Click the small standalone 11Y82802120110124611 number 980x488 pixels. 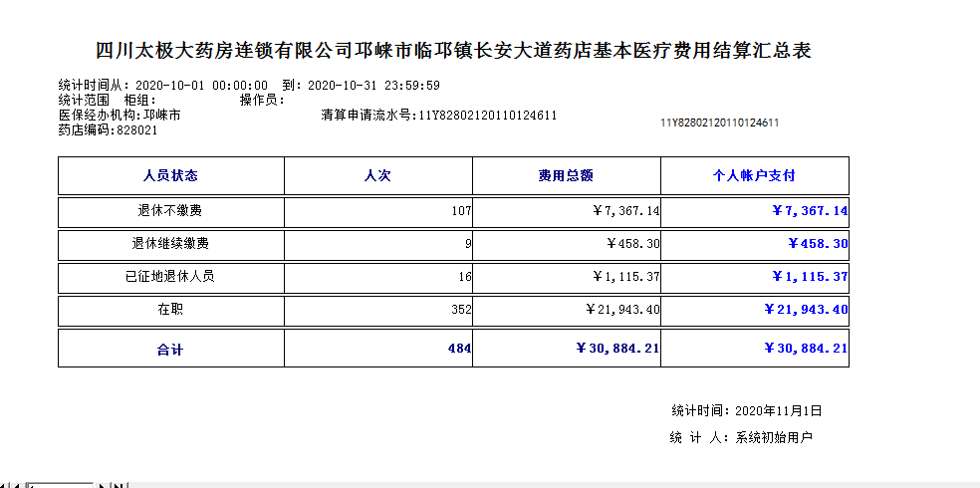[x=719, y=122]
